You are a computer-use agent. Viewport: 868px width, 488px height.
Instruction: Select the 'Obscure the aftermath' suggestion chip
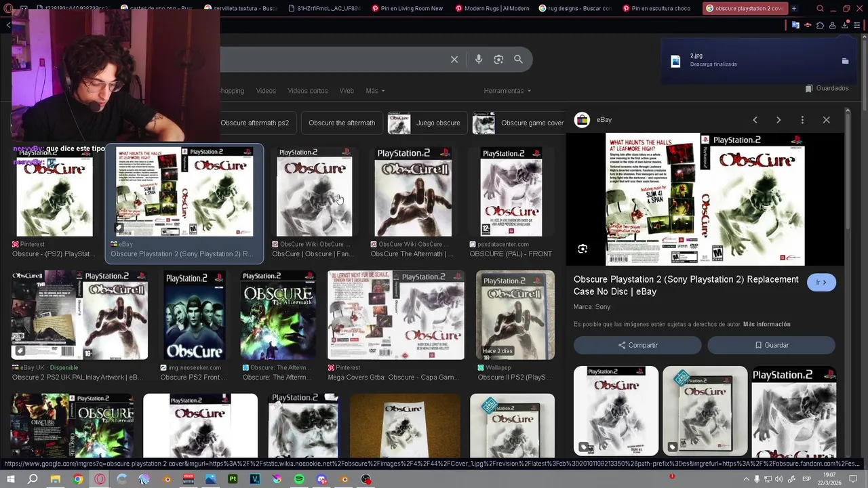[x=342, y=123]
